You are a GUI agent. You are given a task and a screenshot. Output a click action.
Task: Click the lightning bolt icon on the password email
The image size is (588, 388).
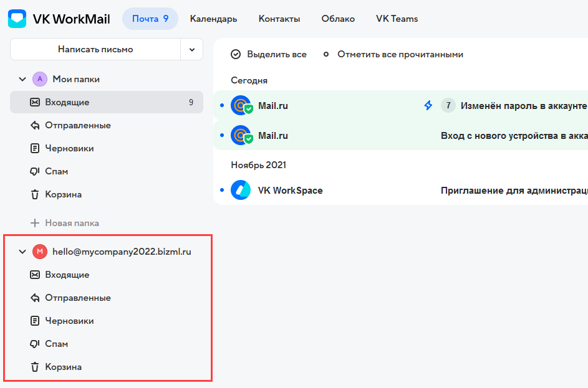click(x=428, y=105)
